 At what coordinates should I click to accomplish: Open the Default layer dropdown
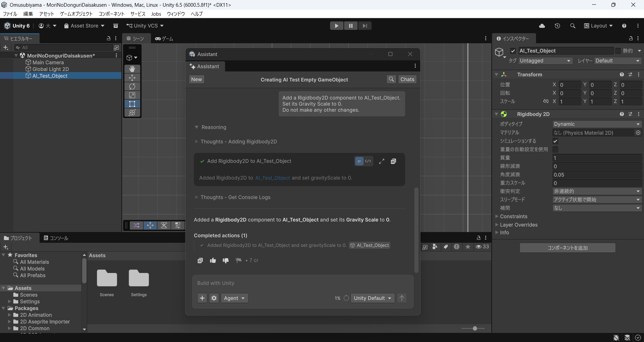(x=618, y=61)
